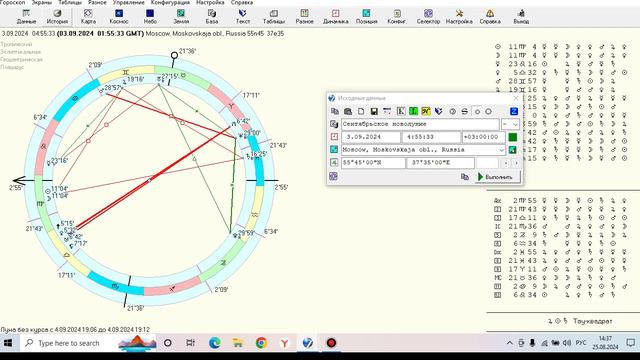Click the blue Z icon in dialog

[x=514, y=111]
